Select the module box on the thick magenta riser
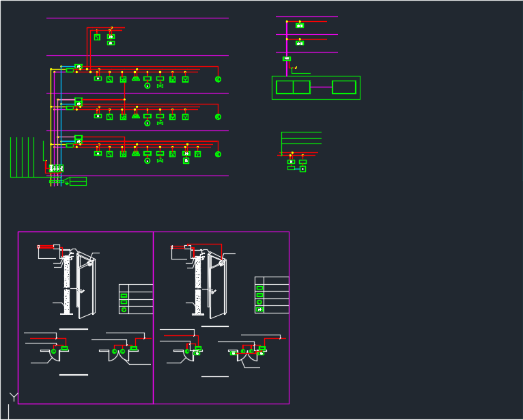Screen dimensions: 523x420 287,59
